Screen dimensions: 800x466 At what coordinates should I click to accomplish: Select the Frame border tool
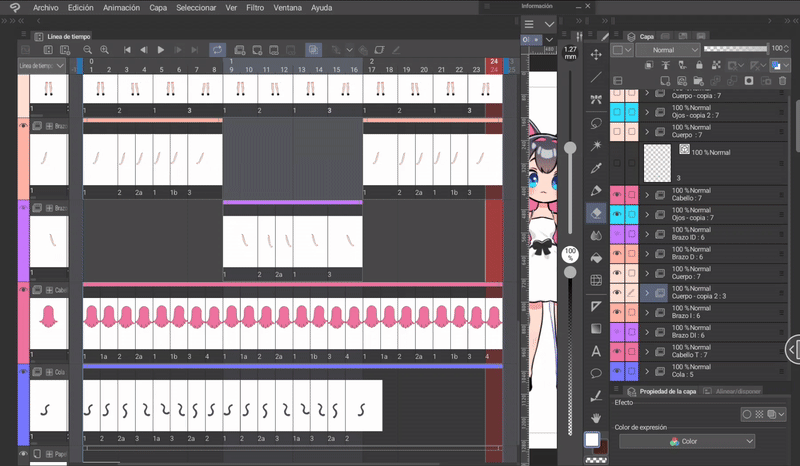596,306
